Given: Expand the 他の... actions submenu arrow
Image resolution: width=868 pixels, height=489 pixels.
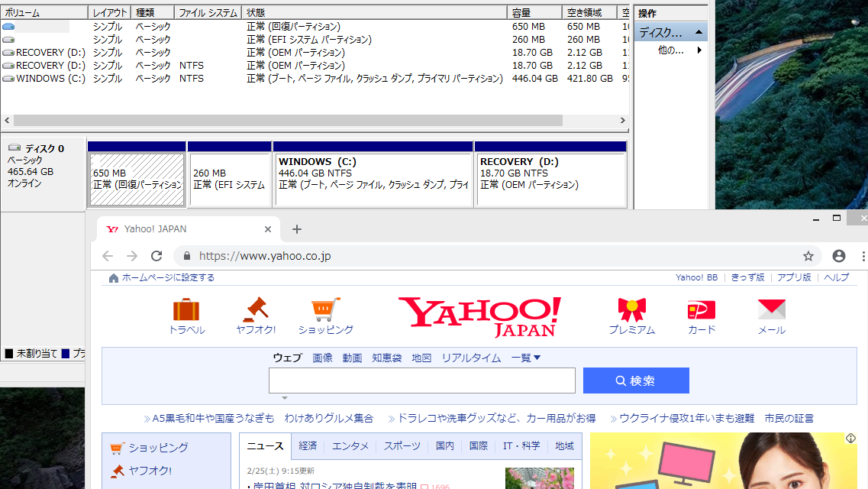Looking at the screenshot, I should (699, 50).
